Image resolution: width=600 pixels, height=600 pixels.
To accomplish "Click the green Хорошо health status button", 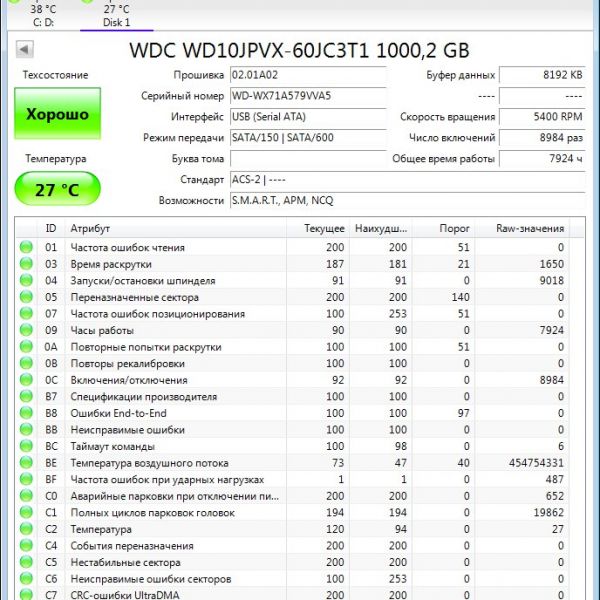I will coord(57,114).
